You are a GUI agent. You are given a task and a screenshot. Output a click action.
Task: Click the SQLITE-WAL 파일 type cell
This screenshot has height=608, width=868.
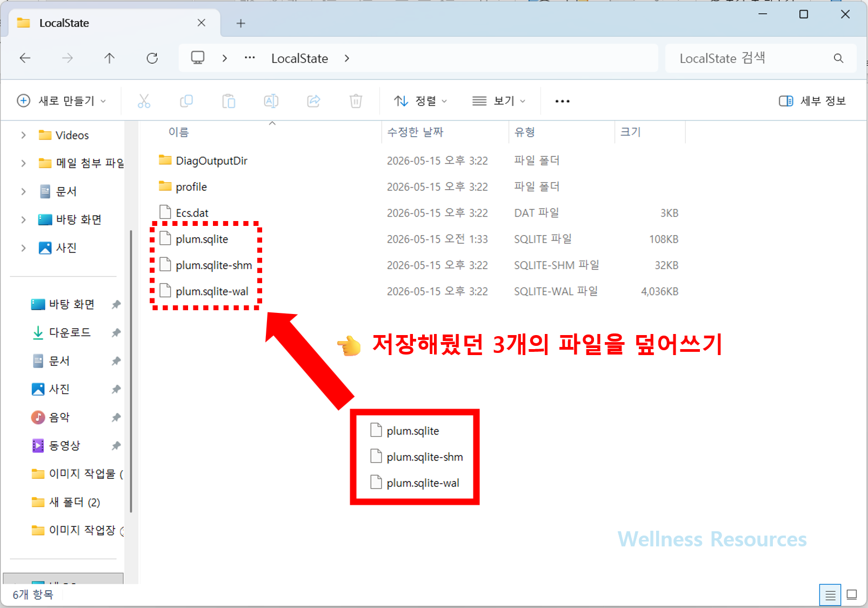point(556,291)
